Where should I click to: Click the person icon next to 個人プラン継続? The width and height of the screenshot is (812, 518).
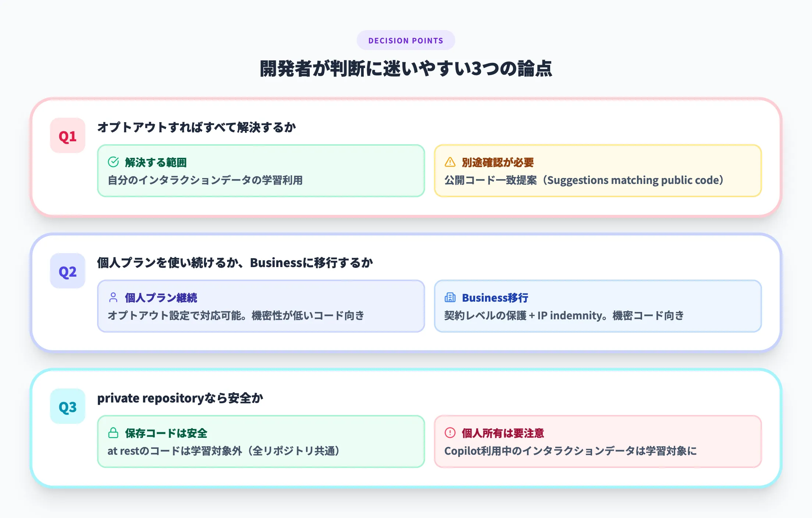coord(114,297)
